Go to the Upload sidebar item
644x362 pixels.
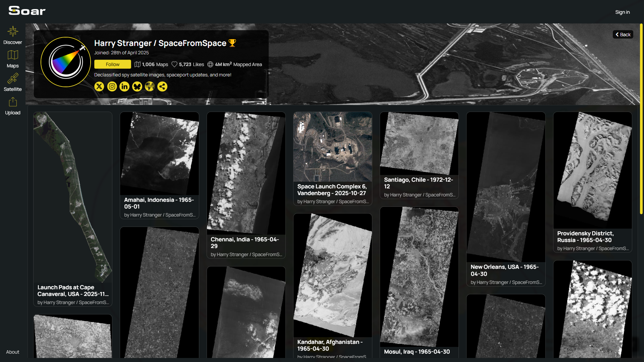pos(13,106)
